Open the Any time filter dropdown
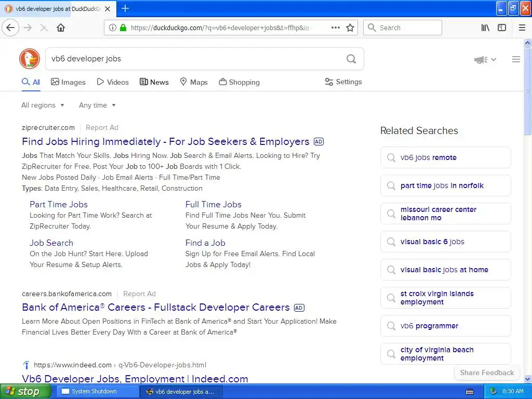The height and width of the screenshot is (399, 532). pos(97,105)
